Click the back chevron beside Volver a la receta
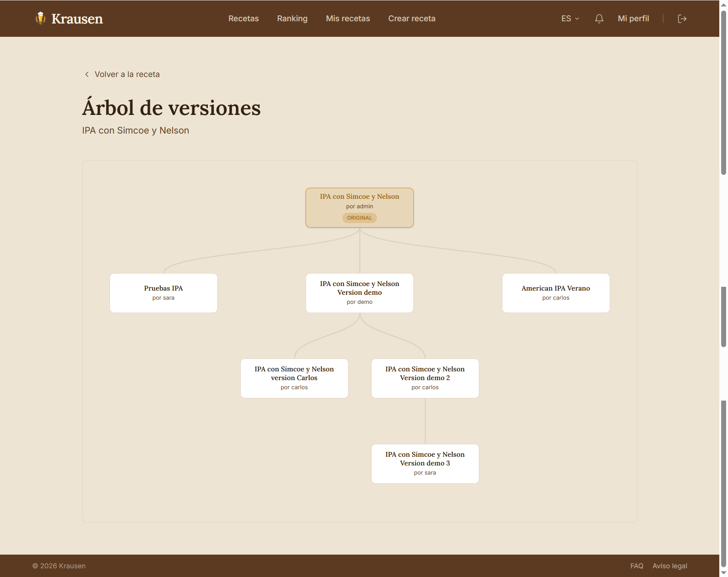728x577 pixels. click(x=87, y=74)
